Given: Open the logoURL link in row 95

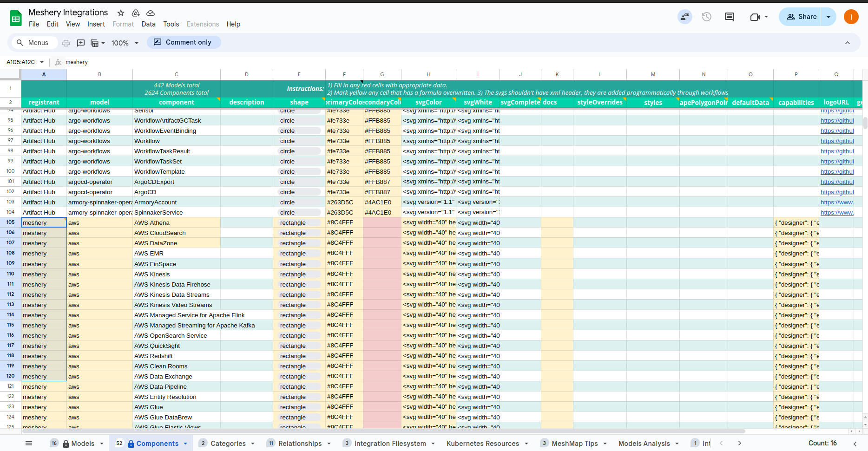Looking at the screenshot, I should 837,121.
